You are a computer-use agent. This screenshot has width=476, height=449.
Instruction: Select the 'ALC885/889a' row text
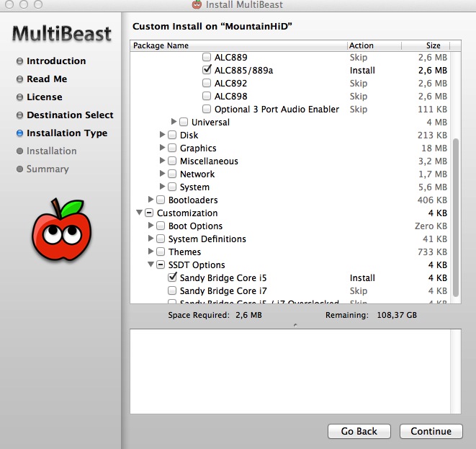tap(243, 70)
